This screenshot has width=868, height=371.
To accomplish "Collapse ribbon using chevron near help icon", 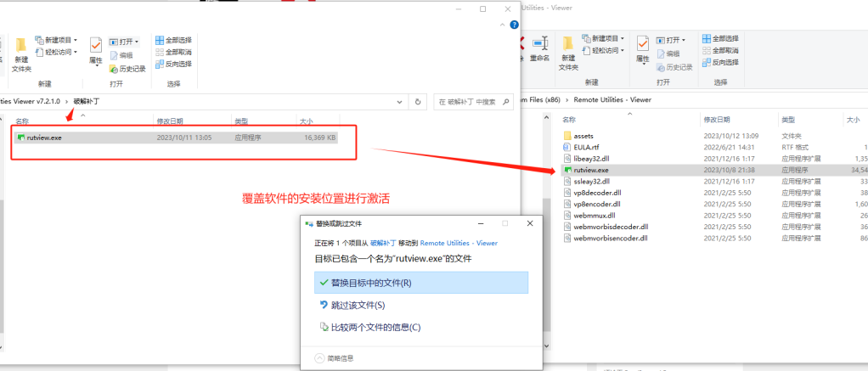I will (502, 25).
